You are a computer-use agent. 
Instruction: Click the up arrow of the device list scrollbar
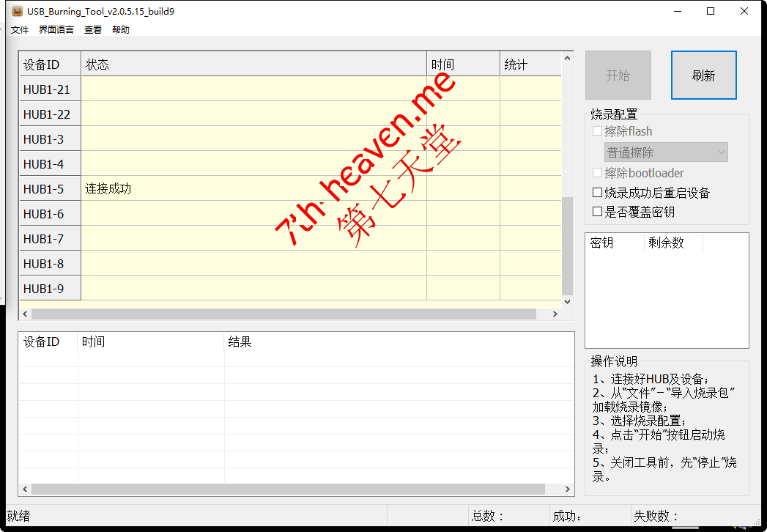pyautogui.click(x=567, y=56)
